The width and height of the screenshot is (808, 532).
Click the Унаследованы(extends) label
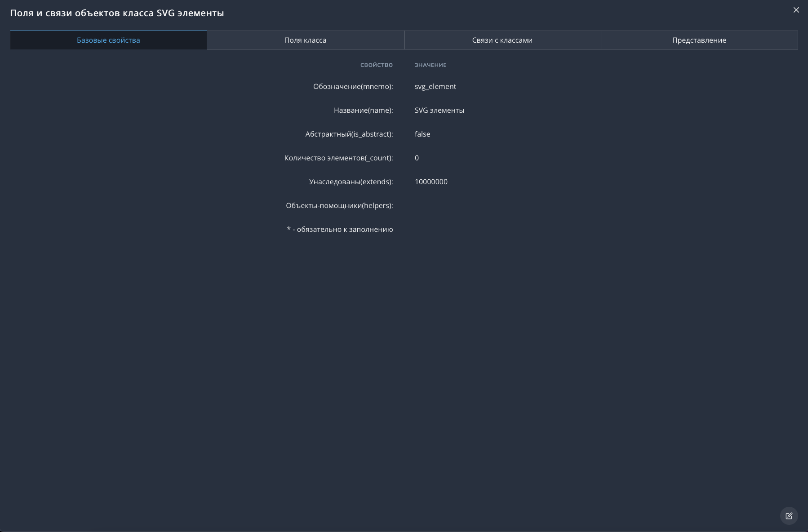tap(351, 182)
